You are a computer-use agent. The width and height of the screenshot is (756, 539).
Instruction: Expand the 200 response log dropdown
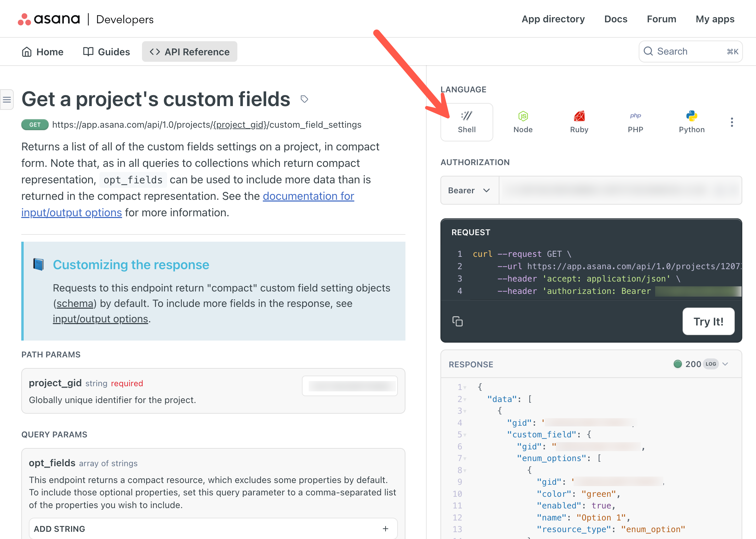(725, 364)
